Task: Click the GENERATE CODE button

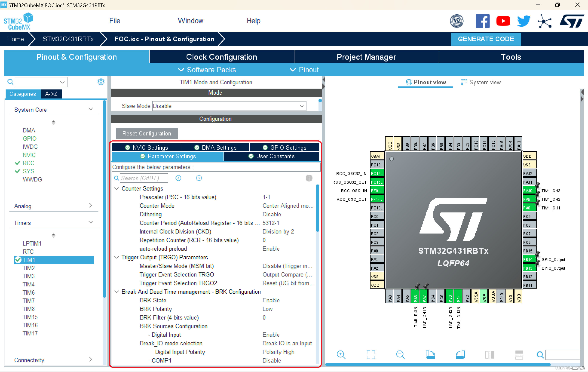Action: [x=485, y=39]
